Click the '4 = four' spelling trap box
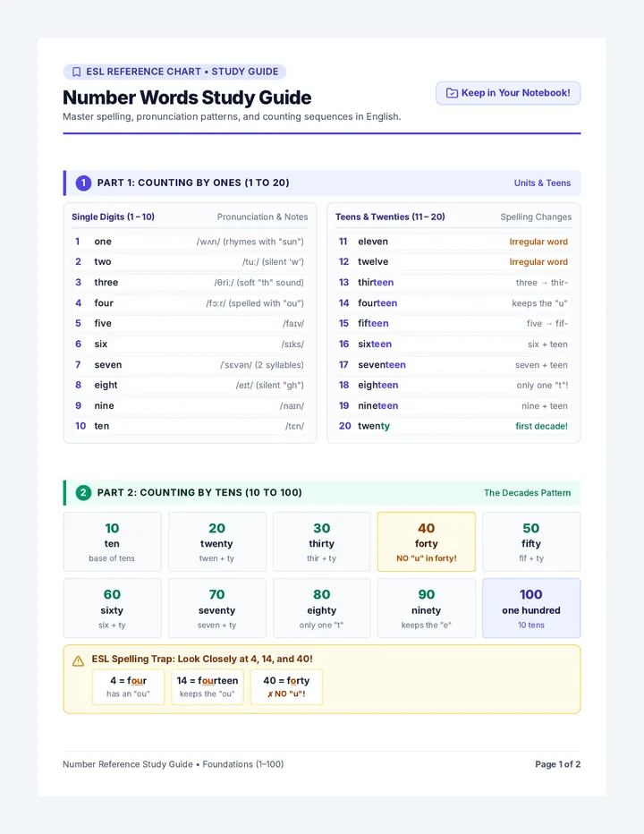The height and width of the screenshot is (834, 644). pos(128,686)
